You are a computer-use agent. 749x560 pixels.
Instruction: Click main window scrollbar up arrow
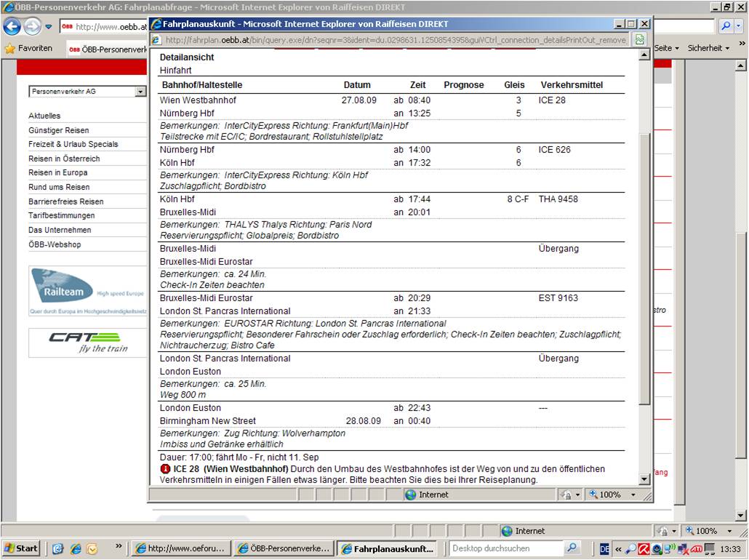(741, 65)
